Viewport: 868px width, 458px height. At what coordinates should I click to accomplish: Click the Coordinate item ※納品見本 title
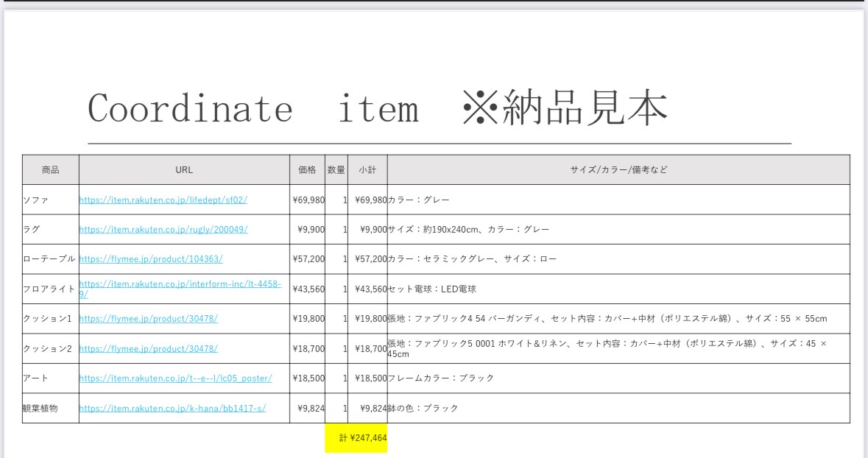[x=378, y=108]
